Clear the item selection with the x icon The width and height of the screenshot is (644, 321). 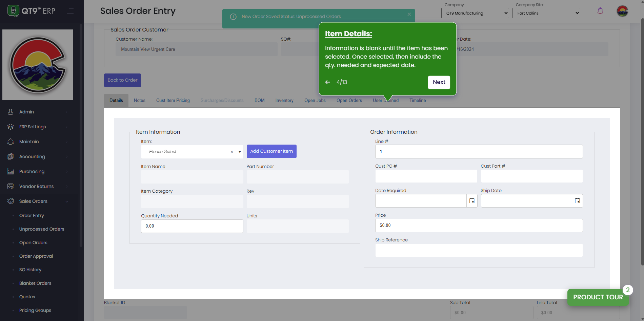coord(232,152)
